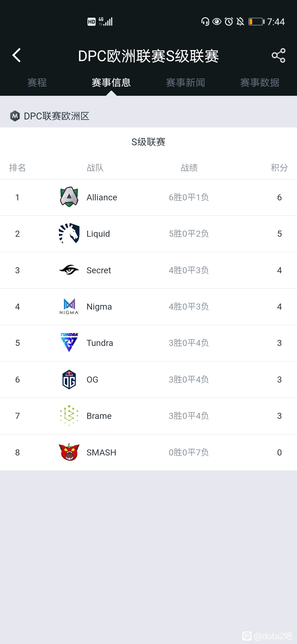Tap the Secret eye logo
The image size is (297, 644).
(x=69, y=270)
